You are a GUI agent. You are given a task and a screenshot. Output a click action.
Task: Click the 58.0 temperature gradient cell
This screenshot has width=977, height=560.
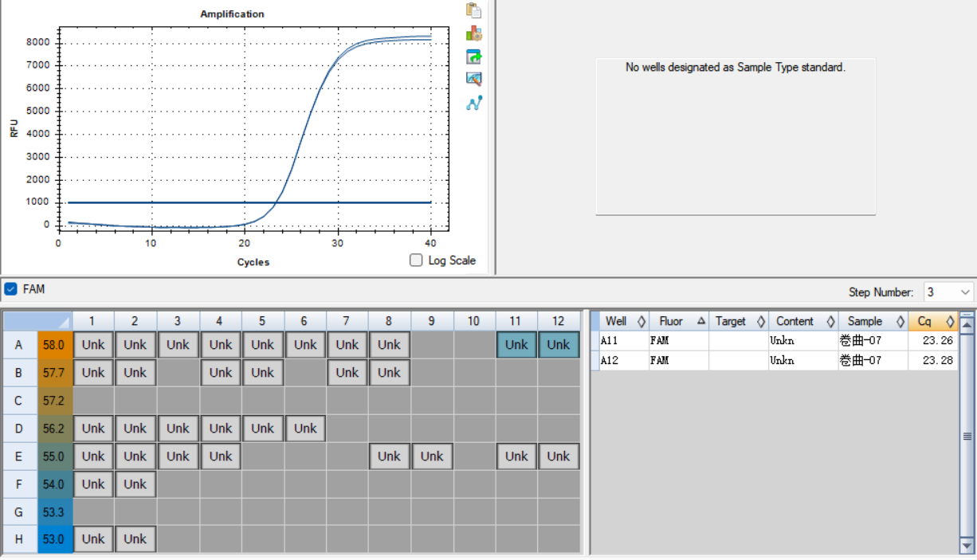(54, 345)
